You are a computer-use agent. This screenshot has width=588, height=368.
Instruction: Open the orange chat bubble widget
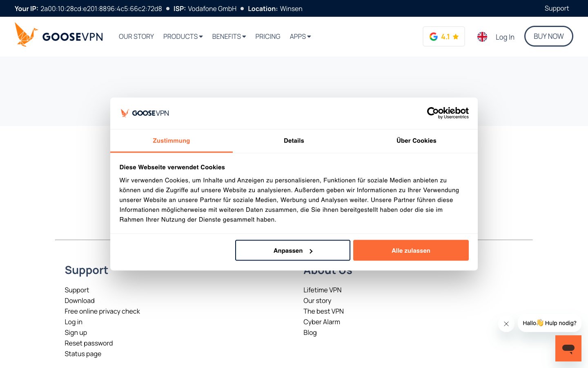point(568,348)
